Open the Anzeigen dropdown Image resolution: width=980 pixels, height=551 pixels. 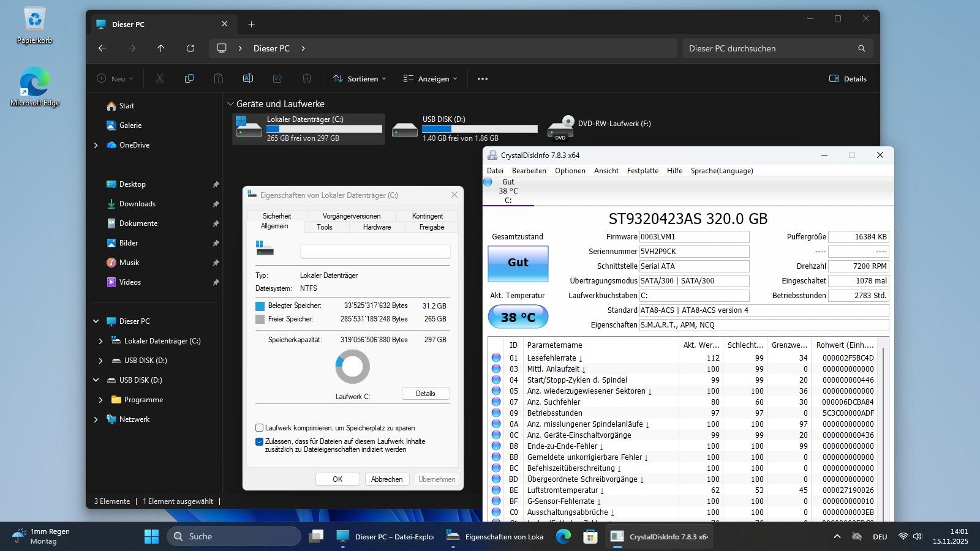pos(430,78)
